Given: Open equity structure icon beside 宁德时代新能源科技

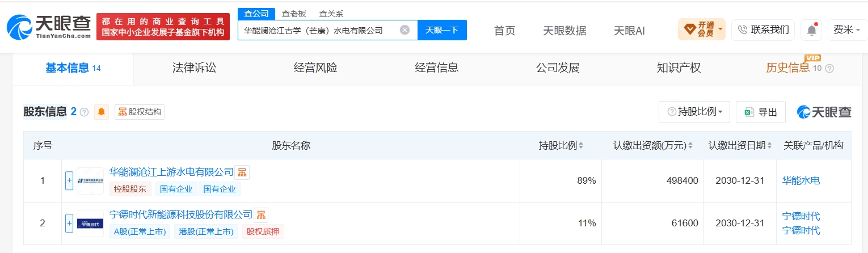Looking at the screenshot, I should (261, 215).
